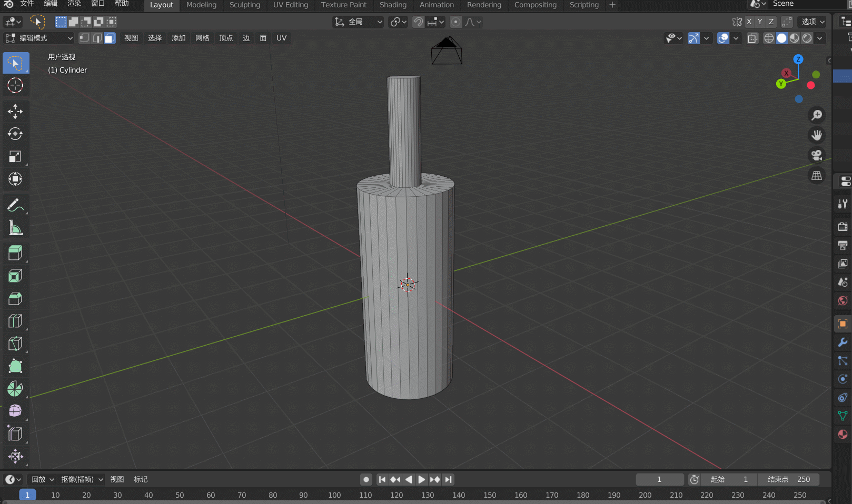Open the 编辑模式 mode dropdown
Viewport: 852px width, 504px height.
click(38, 38)
